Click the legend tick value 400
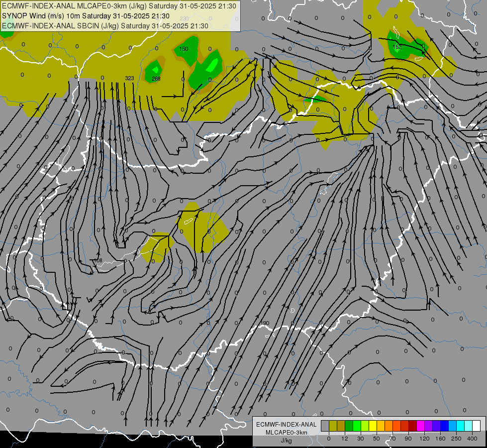Image resolution: width=487 pixels, height=448 pixels. tap(472, 439)
